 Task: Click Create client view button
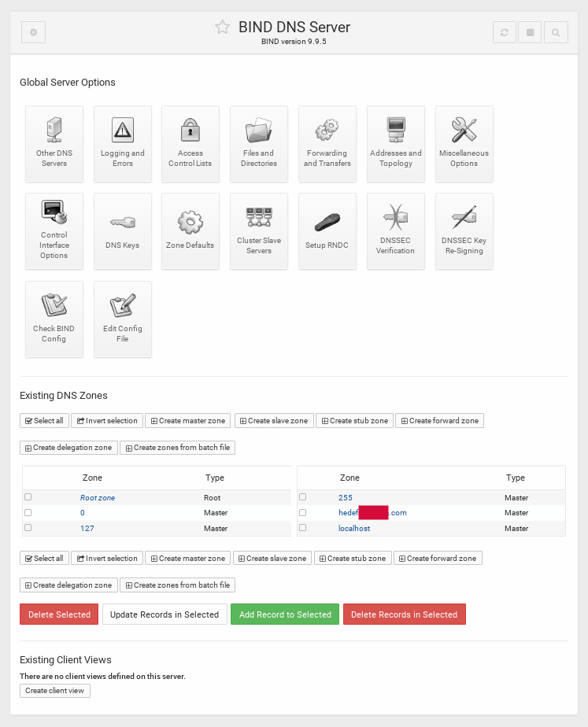[x=55, y=691]
